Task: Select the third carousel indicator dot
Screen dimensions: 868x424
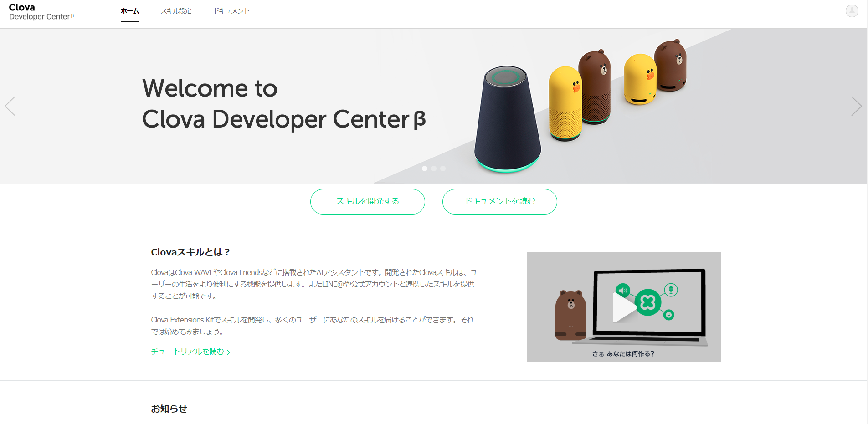Action: click(443, 169)
